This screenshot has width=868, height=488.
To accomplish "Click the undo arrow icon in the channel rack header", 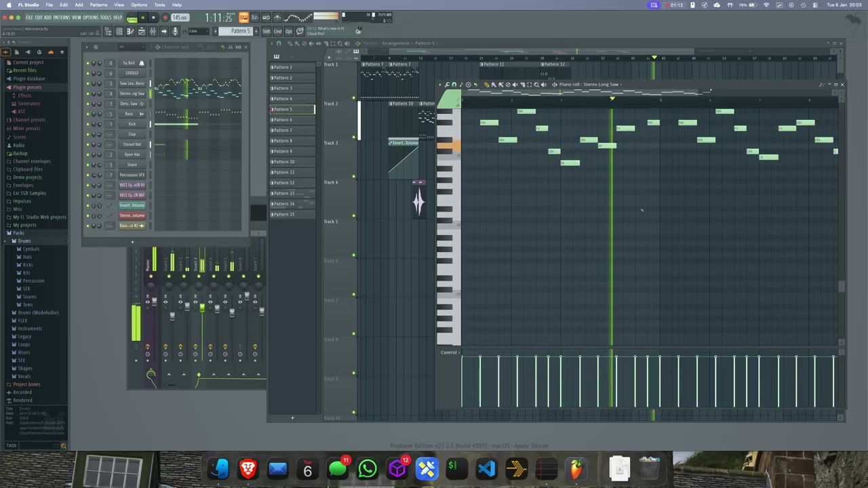I will click(223, 47).
